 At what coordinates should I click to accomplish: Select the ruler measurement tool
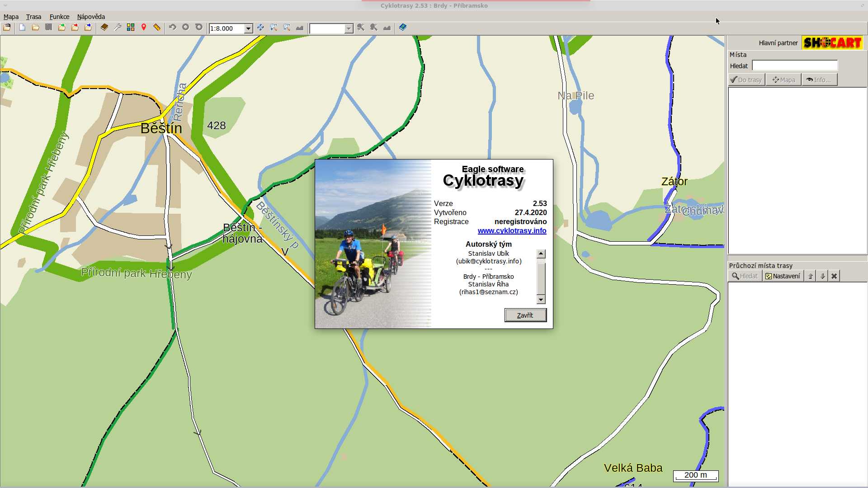[x=157, y=28]
